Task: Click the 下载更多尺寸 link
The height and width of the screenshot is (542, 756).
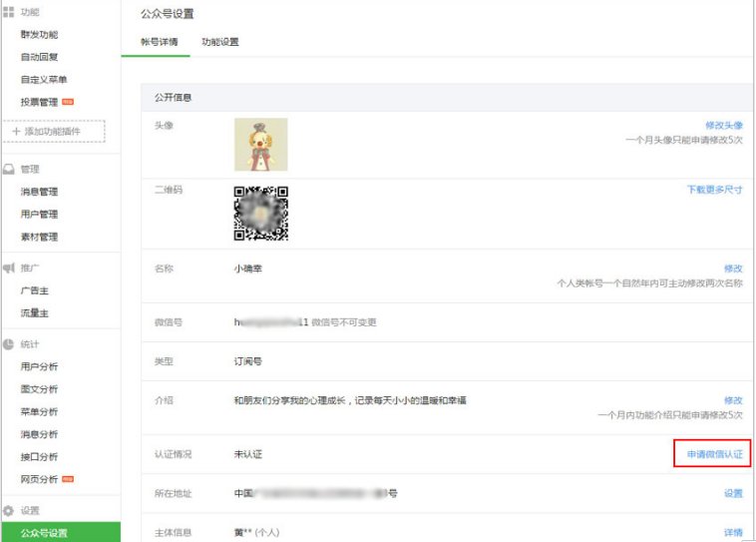Action: click(x=714, y=190)
